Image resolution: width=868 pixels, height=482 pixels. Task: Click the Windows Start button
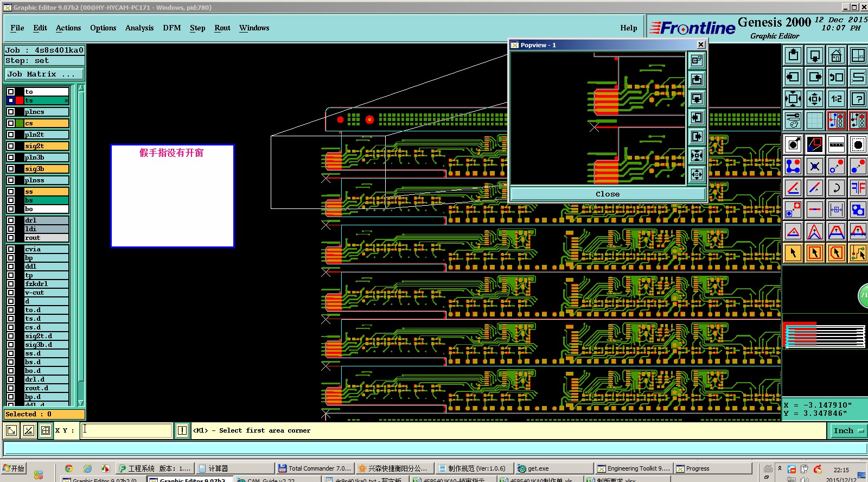coord(14,468)
